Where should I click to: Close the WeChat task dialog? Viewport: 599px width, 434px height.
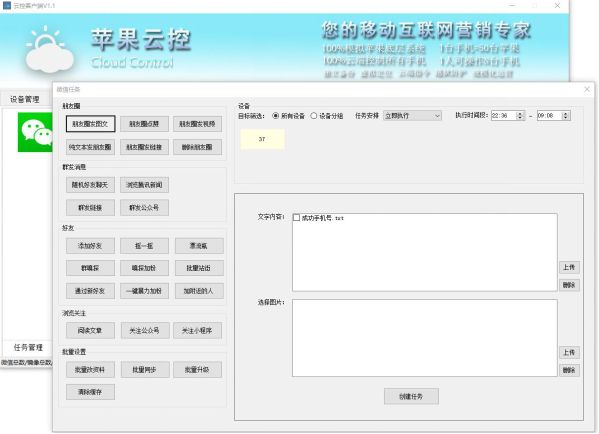[x=587, y=89]
